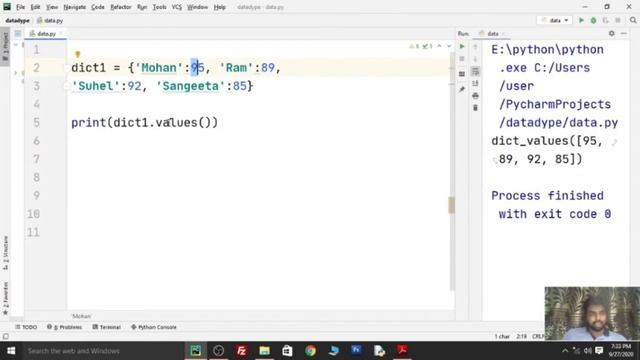Click the 'Mohan' breadcrumb below editor
This screenshot has width=640, height=360.
click(82, 316)
